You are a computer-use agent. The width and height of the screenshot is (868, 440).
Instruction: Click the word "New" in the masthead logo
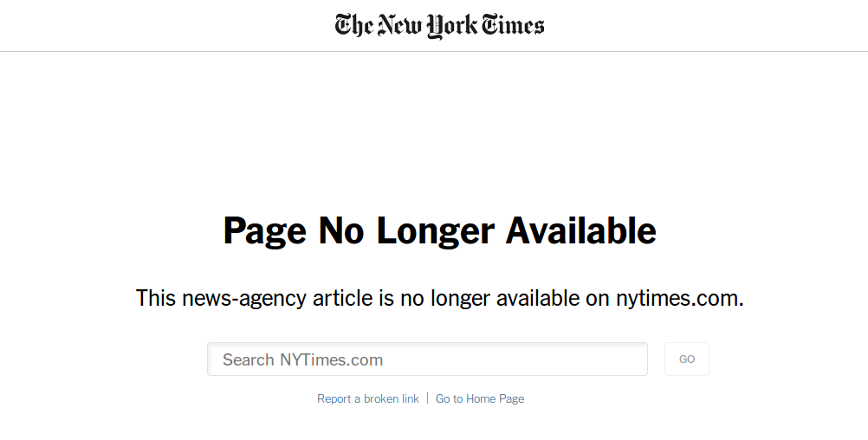[400, 25]
